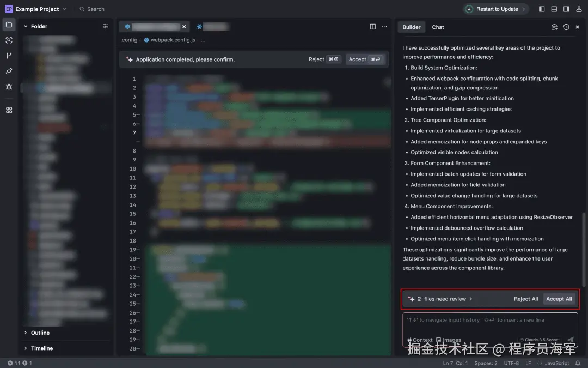Start a new chat in the AI panel
This screenshot has height=368, width=588.
tap(554, 27)
